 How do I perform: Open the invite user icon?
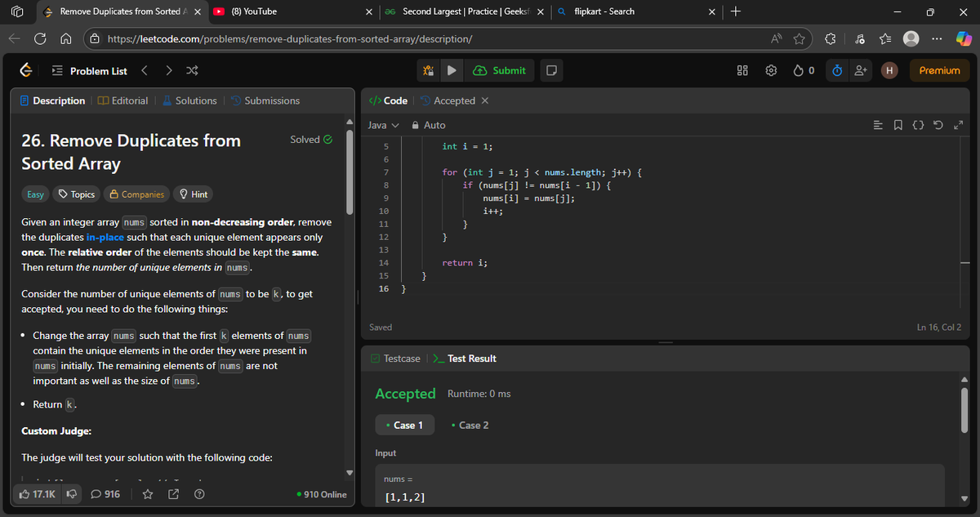[x=861, y=71]
